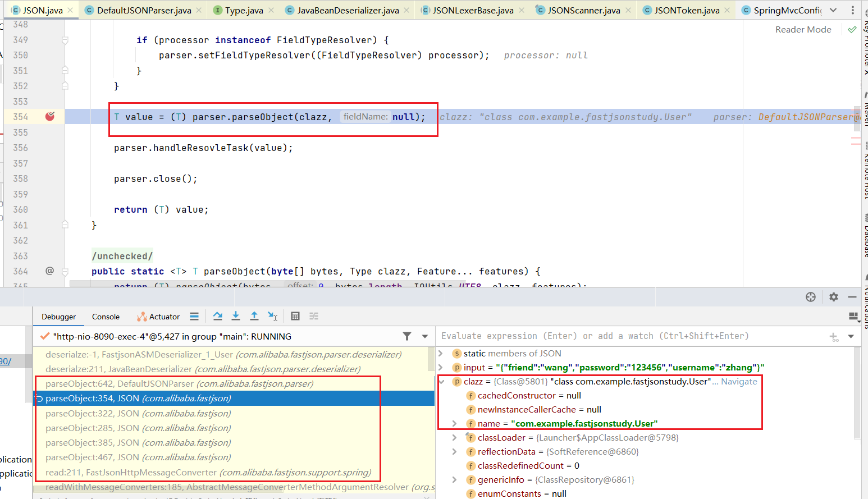This screenshot has width=868, height=499.
Task: Click the Trace Current Stream Chain icon
Action: (x=314, y=316)
